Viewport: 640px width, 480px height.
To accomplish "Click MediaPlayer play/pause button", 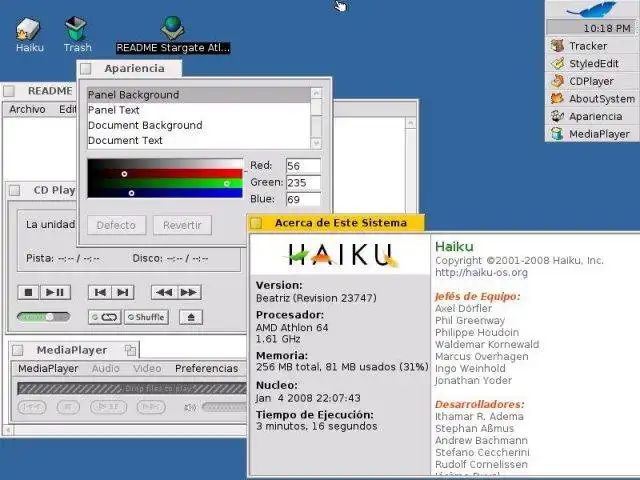I will tap(109, 407).
